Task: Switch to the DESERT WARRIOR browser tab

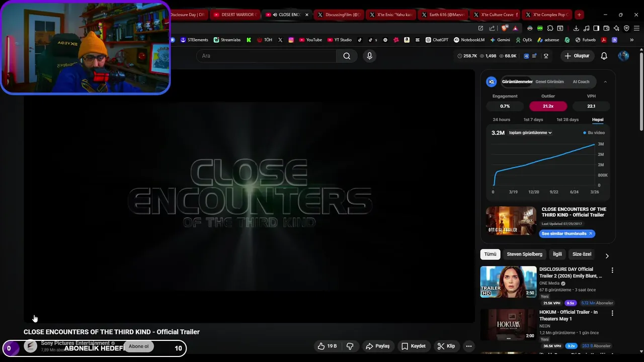Action: tap(235, 15)
